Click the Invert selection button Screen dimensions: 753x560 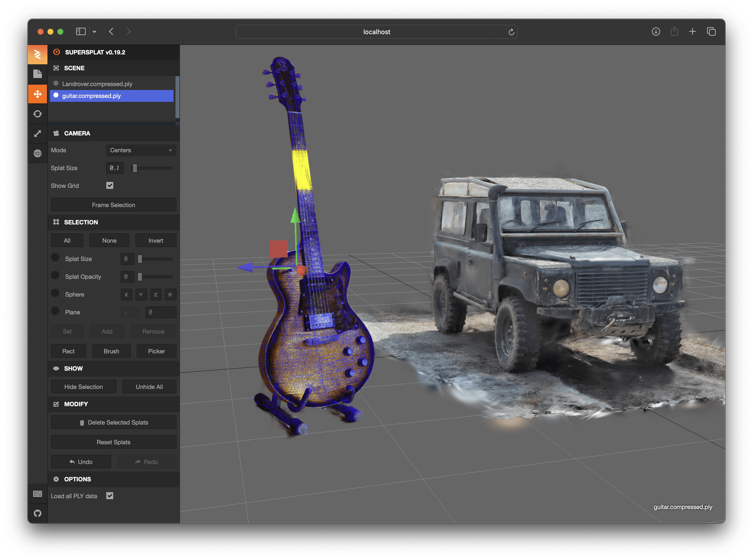click(x=156, y=241)
